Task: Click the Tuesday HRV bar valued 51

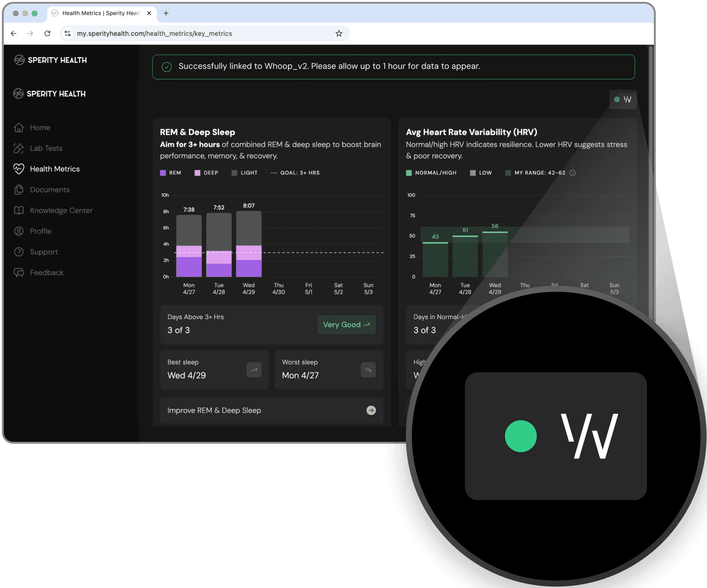Action: click(465, 256)
